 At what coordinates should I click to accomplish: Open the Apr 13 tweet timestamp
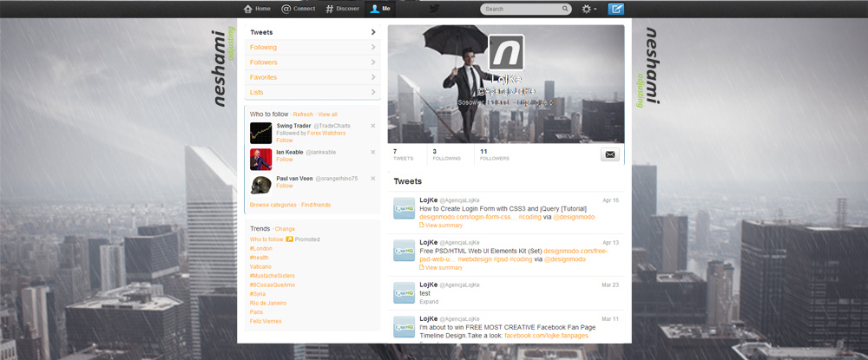[610, 243]
